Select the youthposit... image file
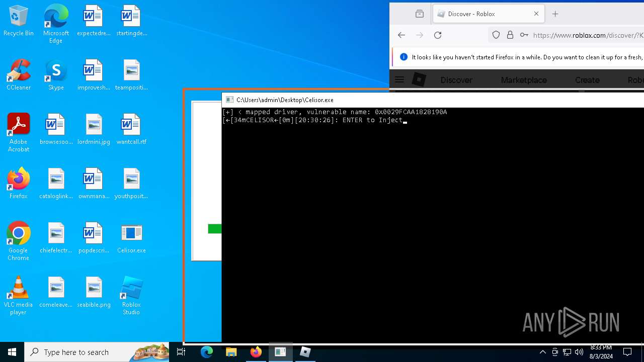This screenshot has width=644, height=362. coord(131,184)
